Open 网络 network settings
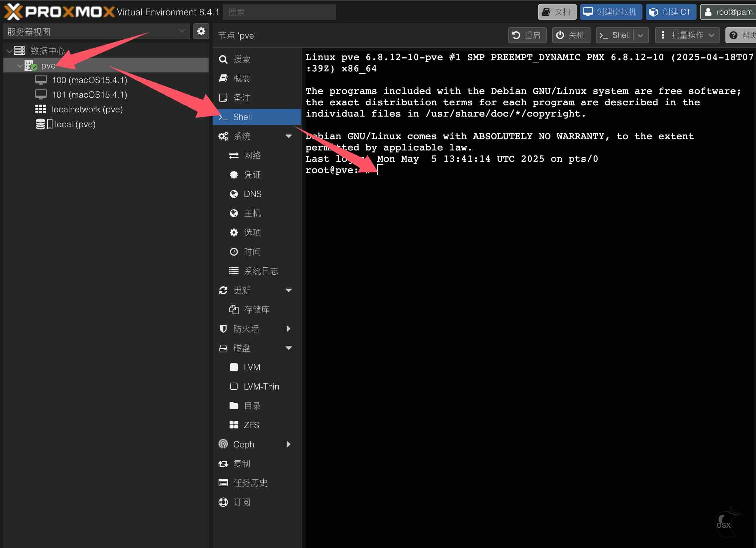The image size is (756, 548). click(x=257, y=155)
